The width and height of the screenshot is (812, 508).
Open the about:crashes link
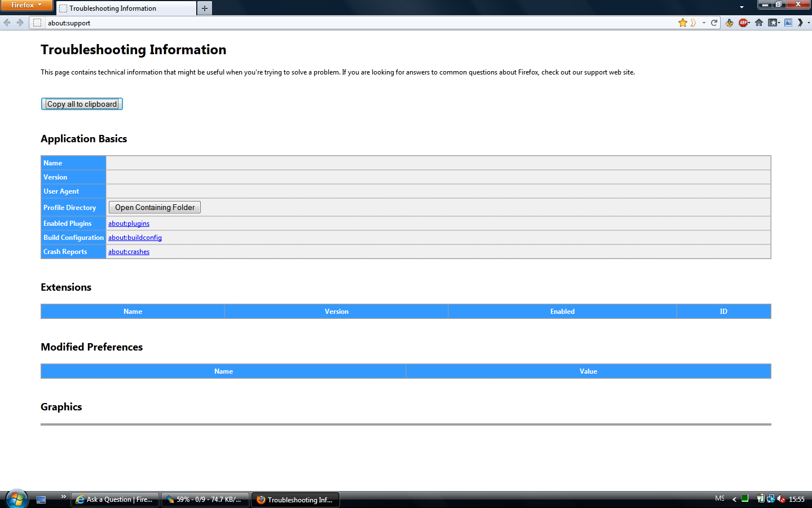[x=129, y=251]
